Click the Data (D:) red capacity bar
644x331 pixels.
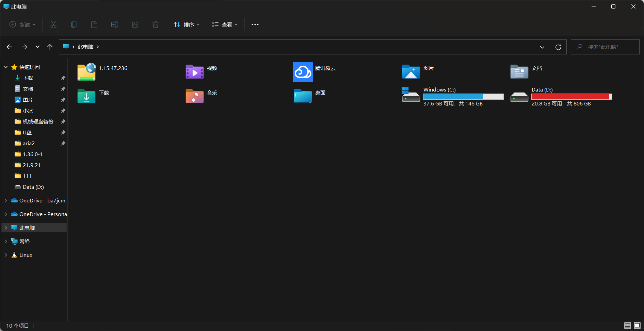(x=571, y=97)
